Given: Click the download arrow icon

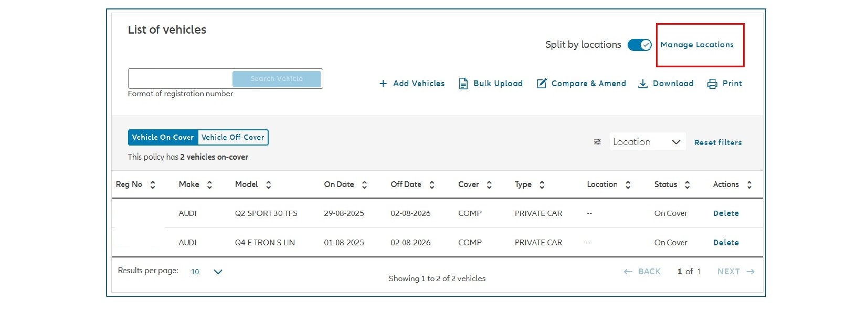Looking at the screenshot, I should tap(643, 84).
